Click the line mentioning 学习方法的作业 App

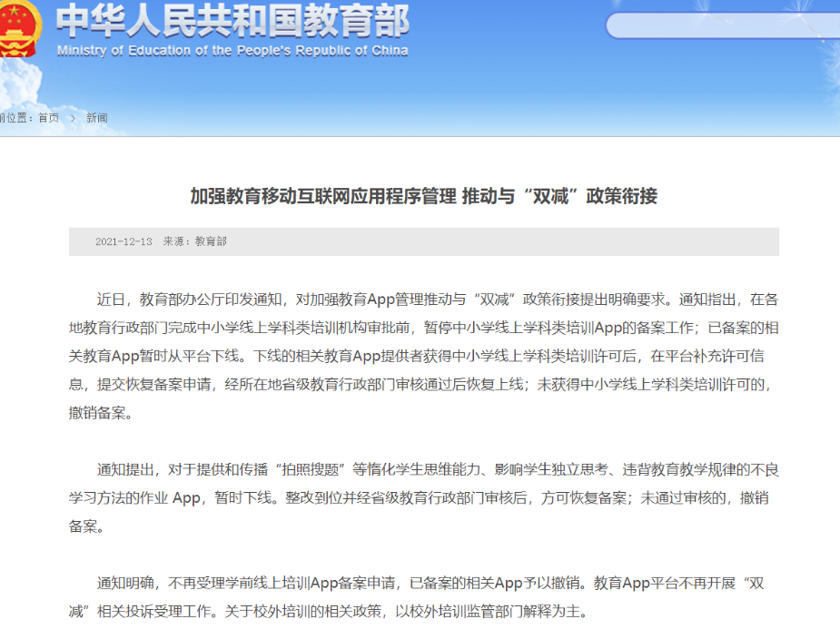click(419, 498)
